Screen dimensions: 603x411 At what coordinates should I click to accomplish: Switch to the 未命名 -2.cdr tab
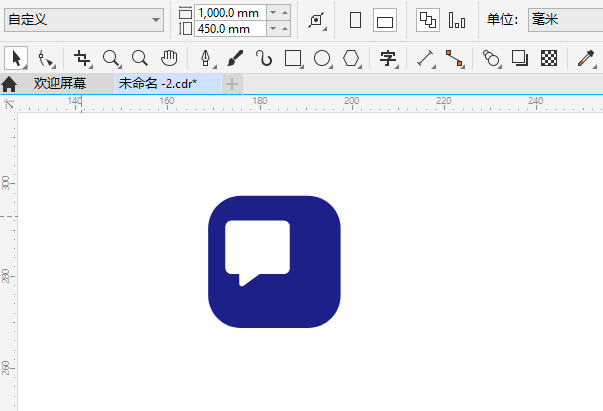[x=157, y=84]
